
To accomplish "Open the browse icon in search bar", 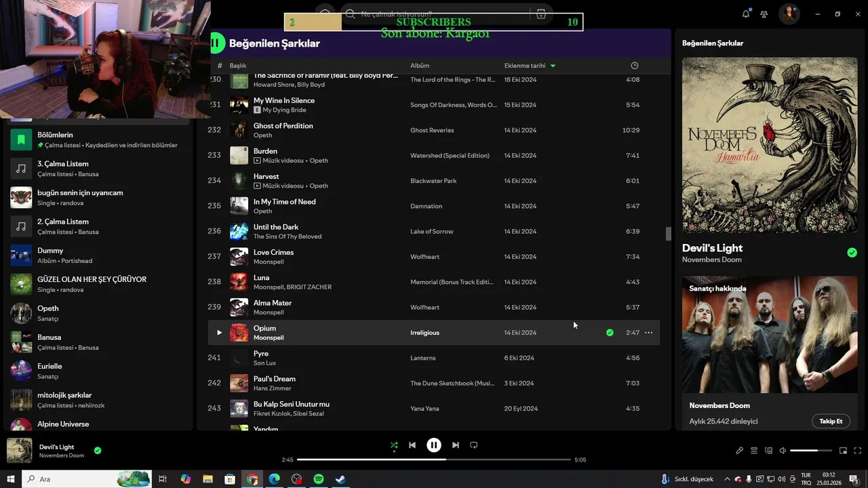I will [x=541, y=14].
